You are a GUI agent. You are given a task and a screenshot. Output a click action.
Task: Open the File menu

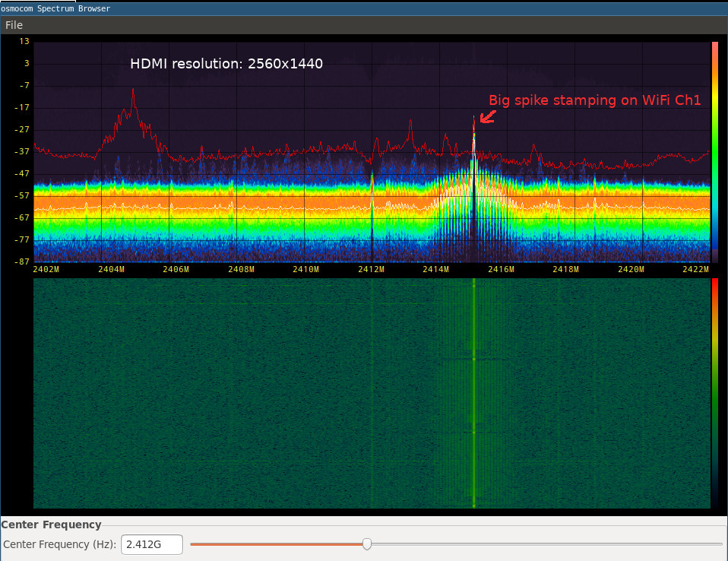(x=14, y=25)
